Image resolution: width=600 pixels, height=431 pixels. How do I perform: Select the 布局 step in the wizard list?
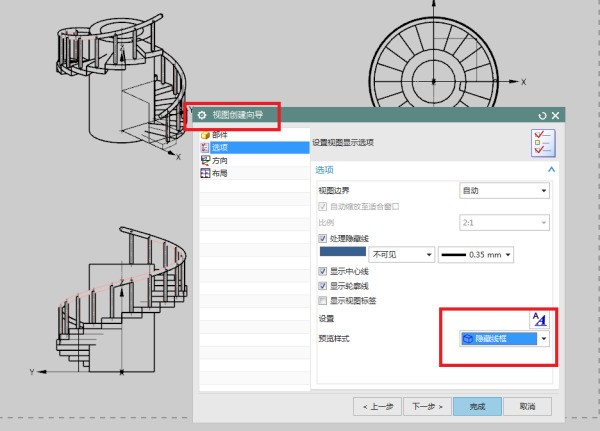pyautogui.click(x=254, y=173)
